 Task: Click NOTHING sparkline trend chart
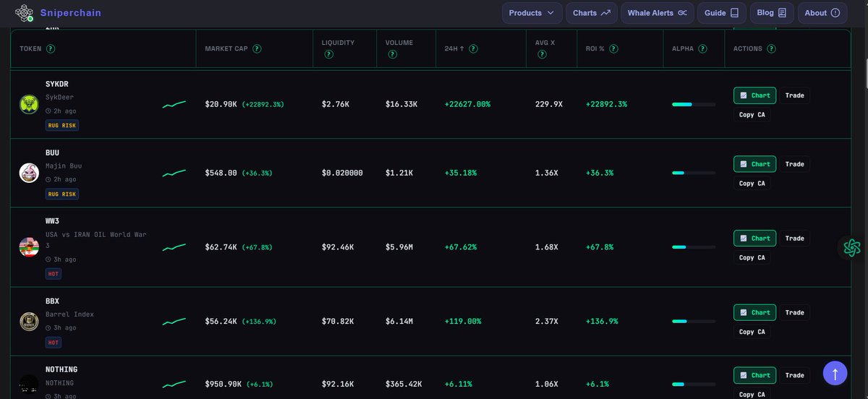[174, 384]
